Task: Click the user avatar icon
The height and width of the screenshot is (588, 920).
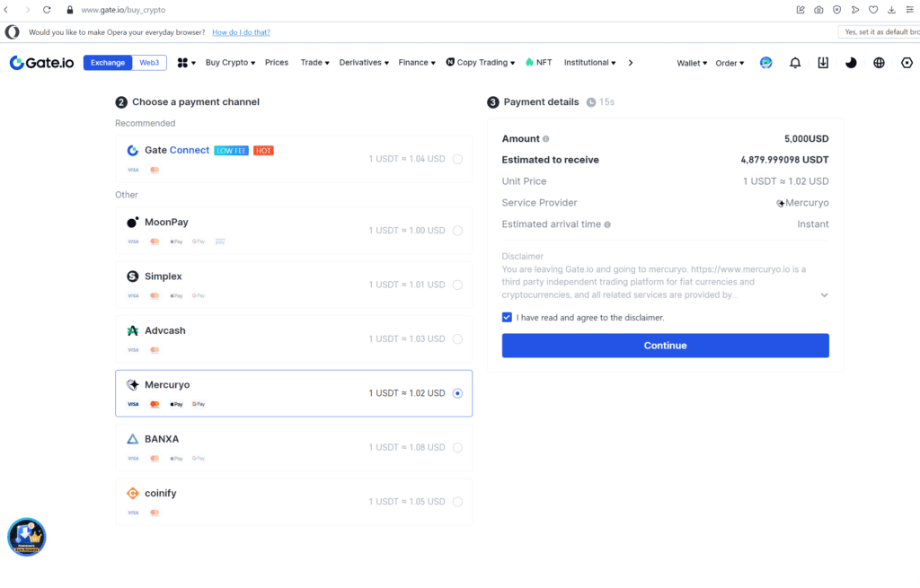Action: coord(765,62)
